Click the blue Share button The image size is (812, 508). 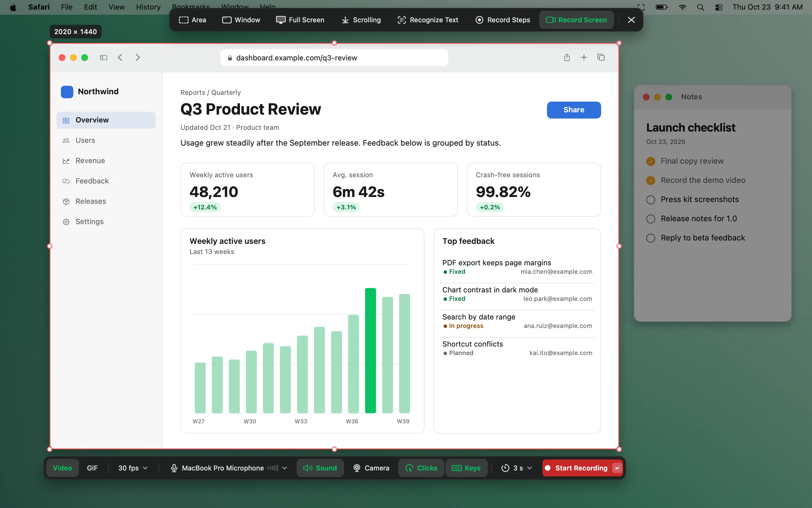574,110
